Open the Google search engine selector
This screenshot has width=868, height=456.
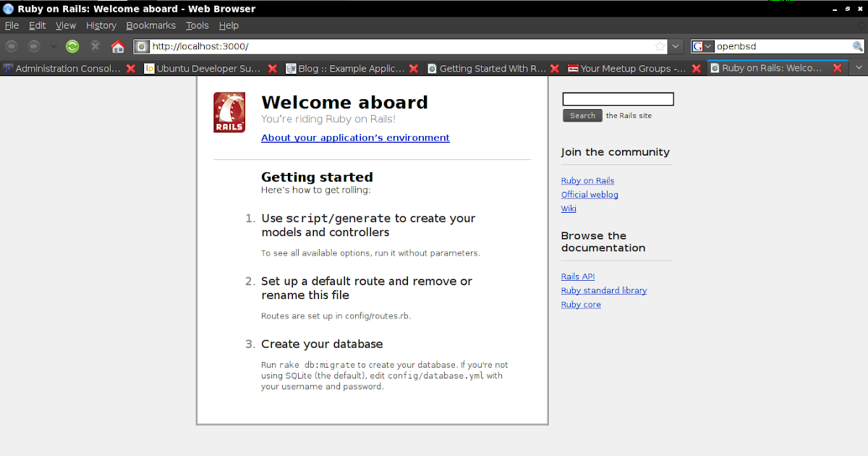702,46
